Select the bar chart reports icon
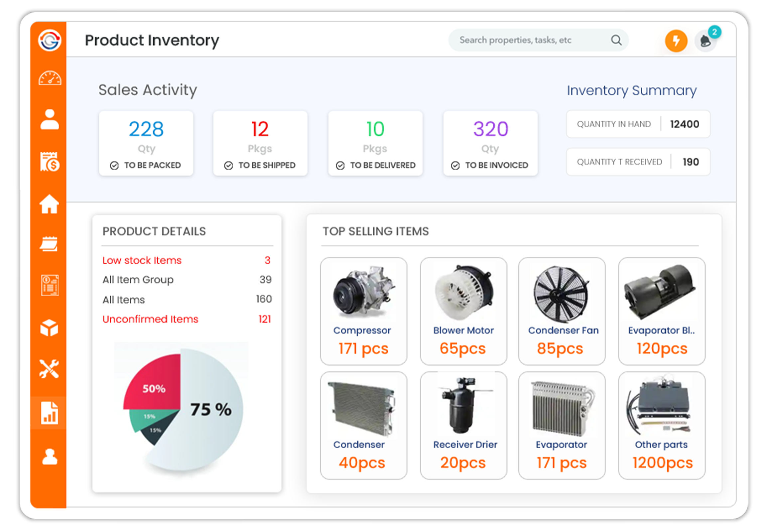 tap(49, 413)
